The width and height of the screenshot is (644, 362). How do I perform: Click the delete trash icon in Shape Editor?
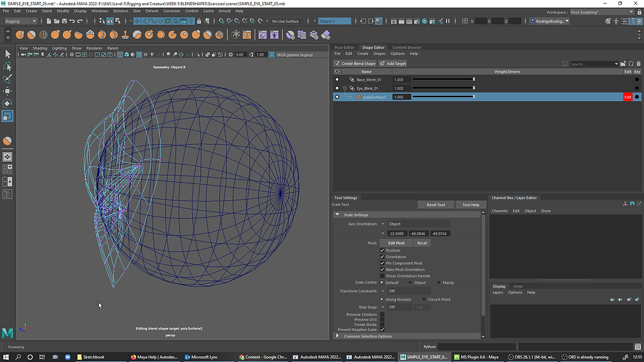638,63
